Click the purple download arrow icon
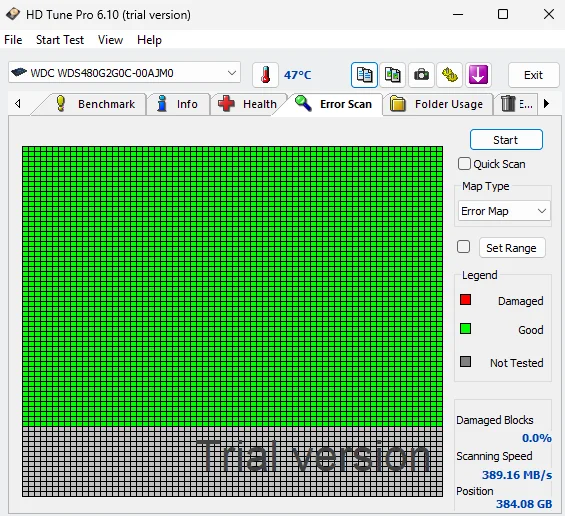The height and width of the screenshot is (516, 565). 478,75
